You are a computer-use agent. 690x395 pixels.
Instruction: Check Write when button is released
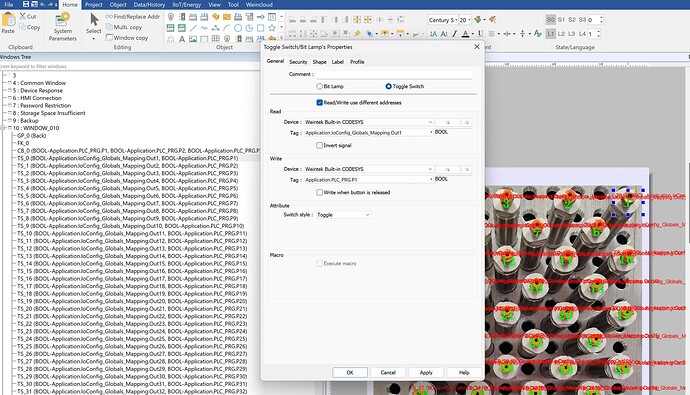click(319, 192)
